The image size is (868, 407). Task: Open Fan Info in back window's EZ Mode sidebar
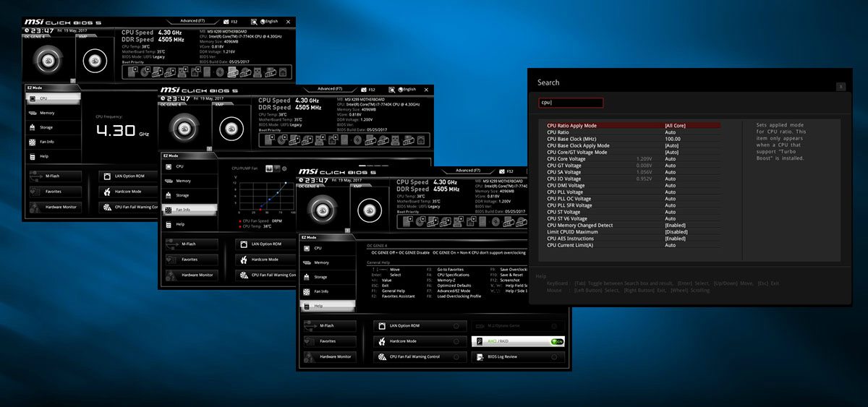pos(52,142)
